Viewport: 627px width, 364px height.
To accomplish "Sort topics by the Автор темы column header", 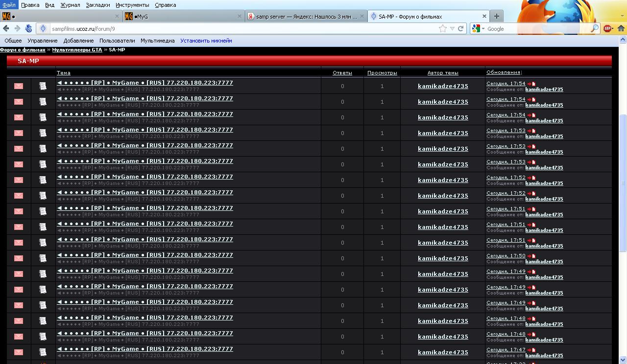I will [443, 72].
